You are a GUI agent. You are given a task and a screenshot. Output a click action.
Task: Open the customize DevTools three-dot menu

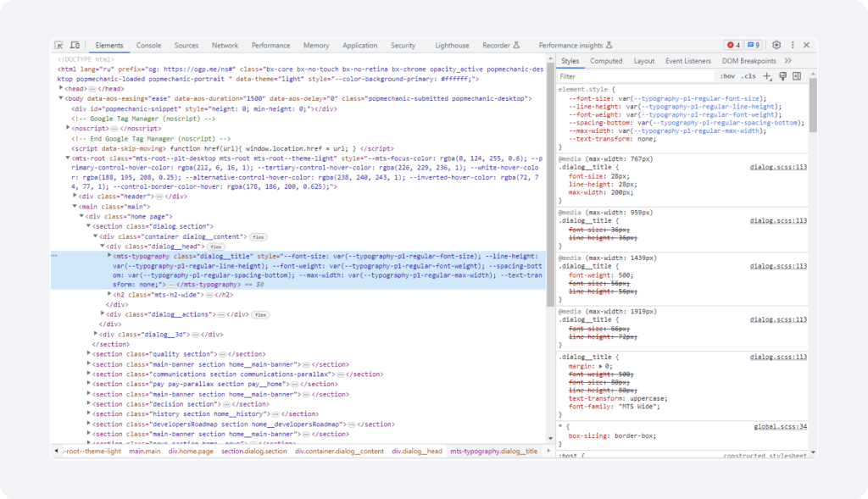[793, 46]
